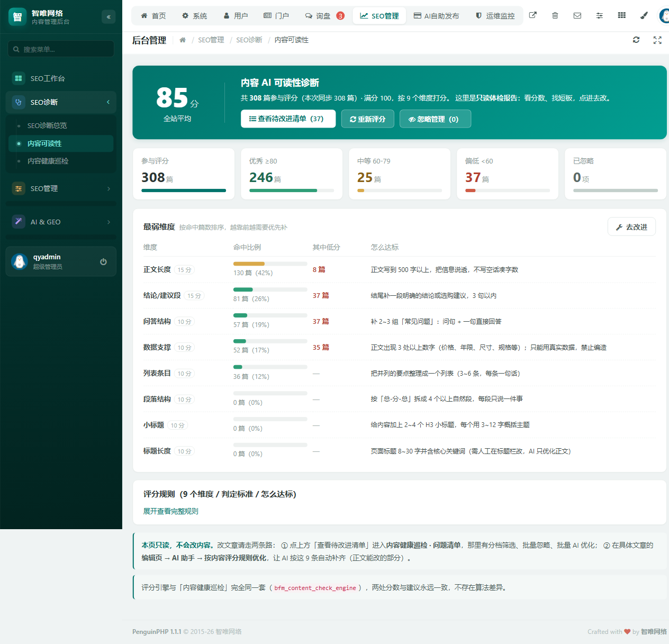This screenshot has width=669, height=644.
Task: Click the 重新评分 button
Action: [368, 119]
